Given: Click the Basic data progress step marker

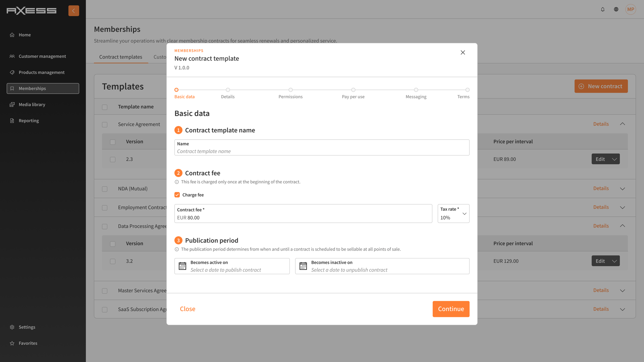Looking at the screenshot, I should point(176,90).
